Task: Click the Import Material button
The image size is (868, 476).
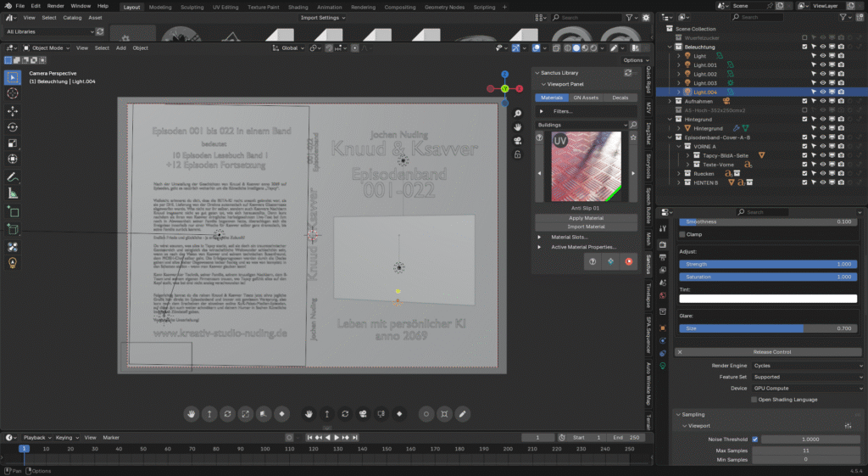Action: point(587,227)
